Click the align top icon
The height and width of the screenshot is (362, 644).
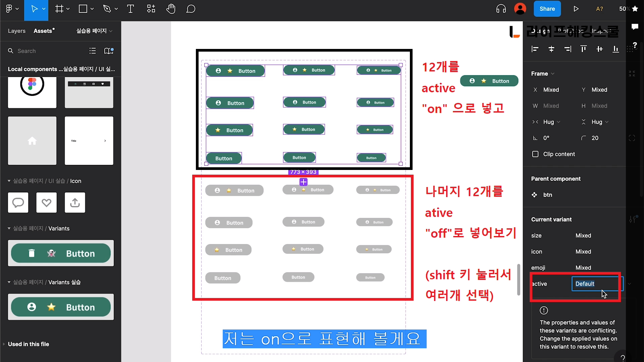[x=583, y=49]
